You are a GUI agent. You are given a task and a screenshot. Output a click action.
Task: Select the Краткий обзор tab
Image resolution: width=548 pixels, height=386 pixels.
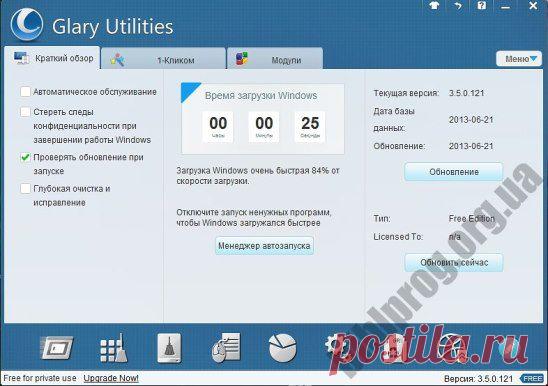pyautogui.click(x=52, y=58)
